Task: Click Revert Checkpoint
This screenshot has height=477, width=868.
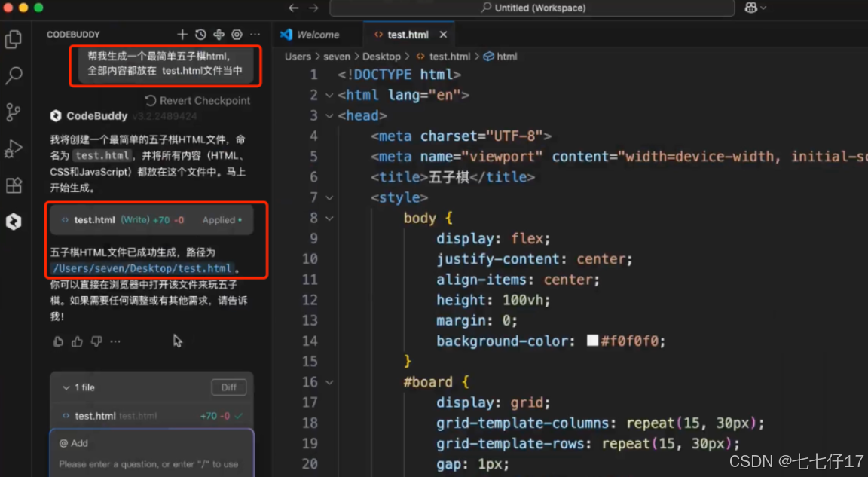Action: coord(197,101)
